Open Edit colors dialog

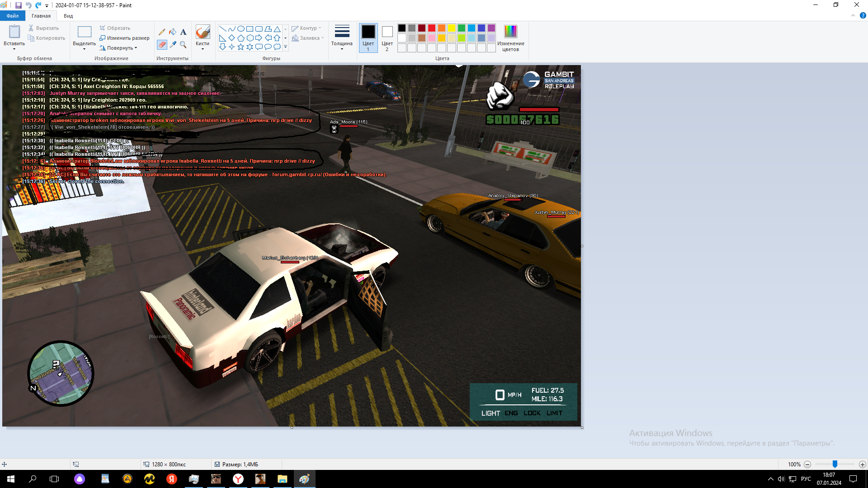[x=510, y=38]
